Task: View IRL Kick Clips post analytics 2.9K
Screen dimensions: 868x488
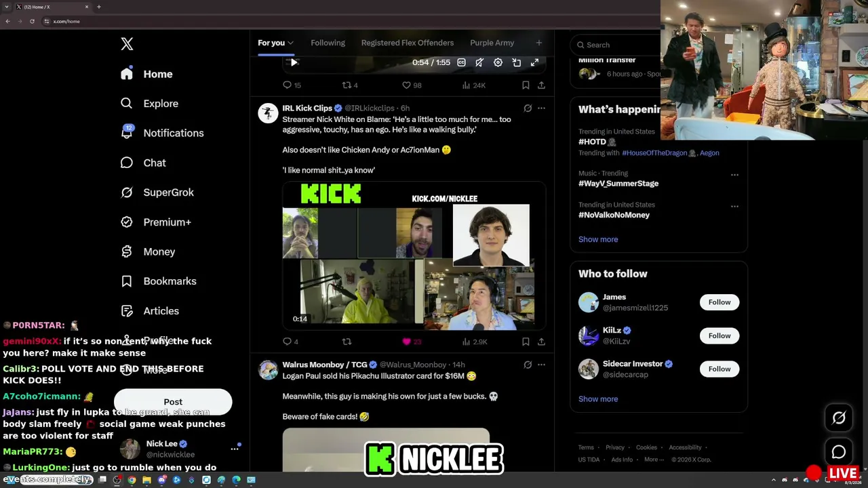Action: point(474,342)
